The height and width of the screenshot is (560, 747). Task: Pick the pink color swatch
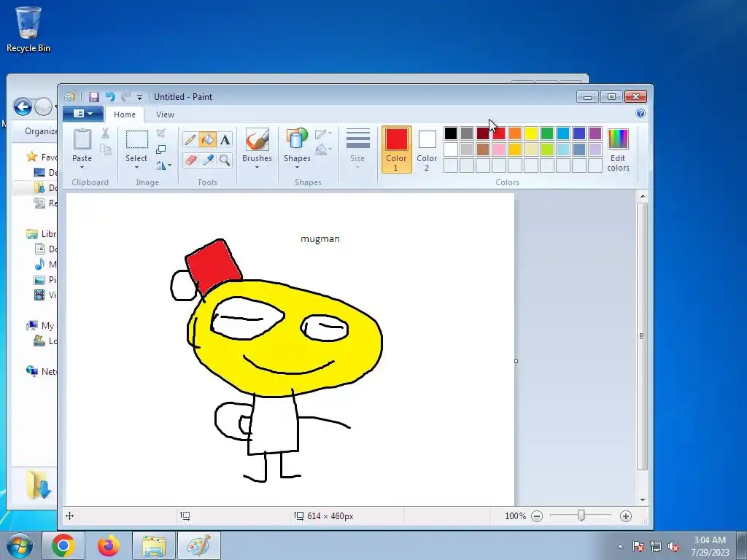pyautogui.click(x=499, y=149)
